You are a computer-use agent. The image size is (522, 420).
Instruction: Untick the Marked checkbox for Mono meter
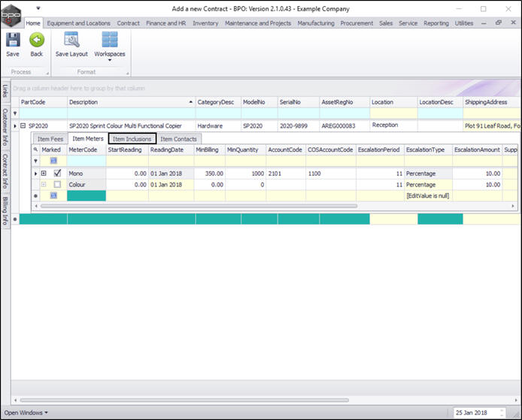click(57, 174)
